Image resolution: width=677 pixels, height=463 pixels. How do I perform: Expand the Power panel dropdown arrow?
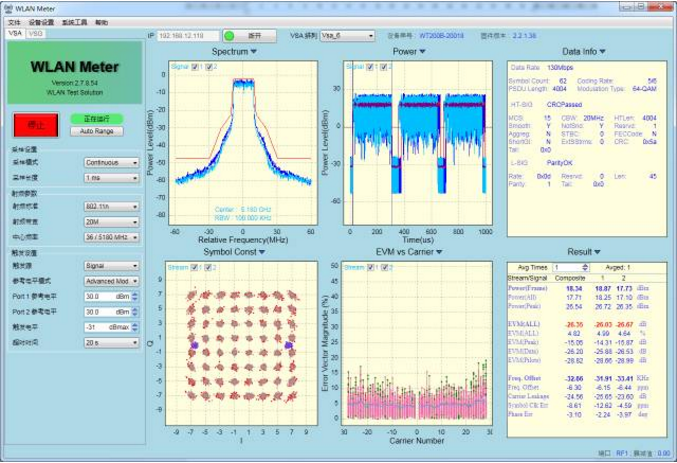[422, 51]
